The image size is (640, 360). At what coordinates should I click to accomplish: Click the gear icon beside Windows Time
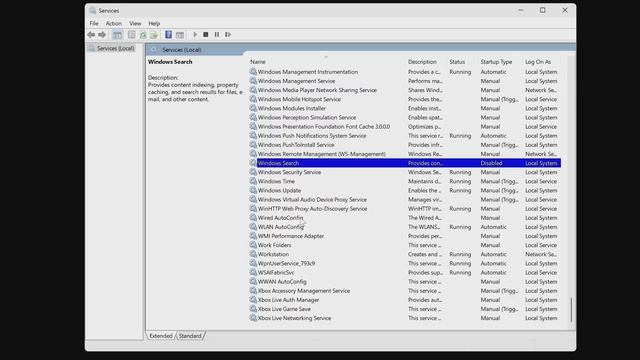253,181
